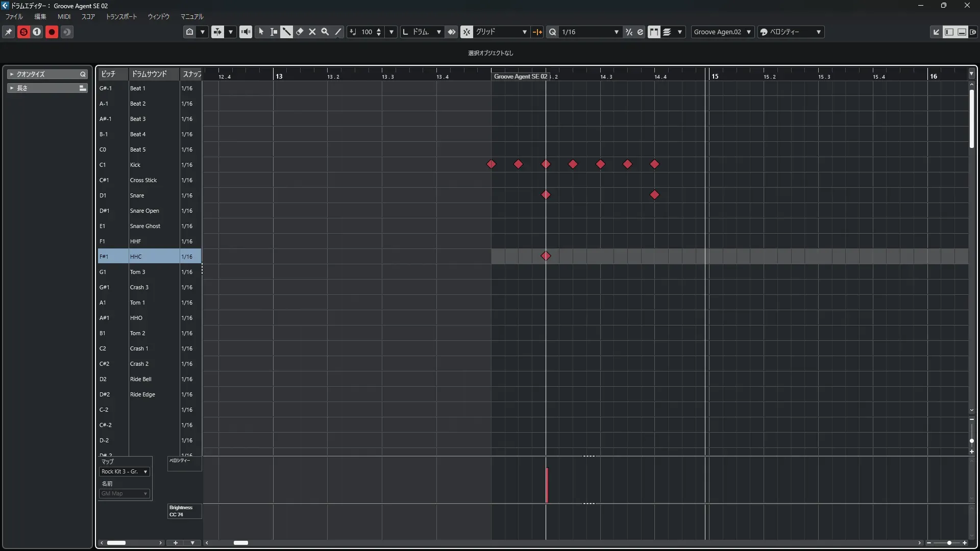Select the Drumstick tool
This screenshot has height=551, width=980.
286,32
